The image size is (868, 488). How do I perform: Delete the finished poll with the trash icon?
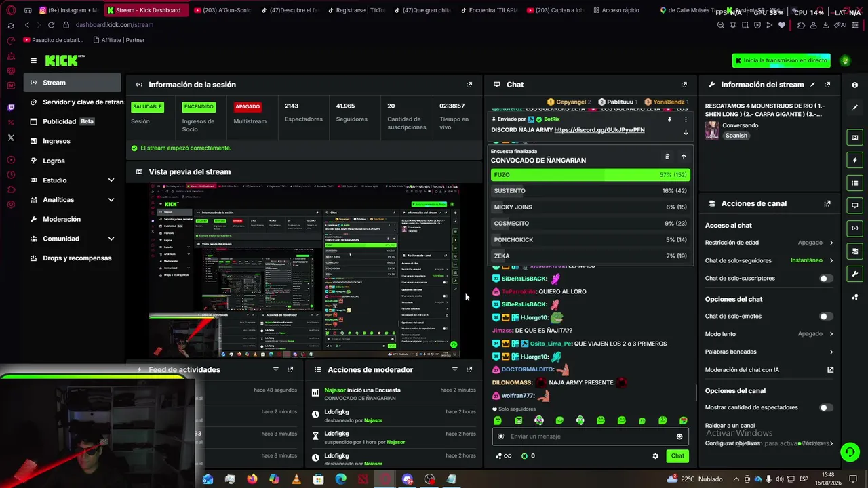point(667,157)
